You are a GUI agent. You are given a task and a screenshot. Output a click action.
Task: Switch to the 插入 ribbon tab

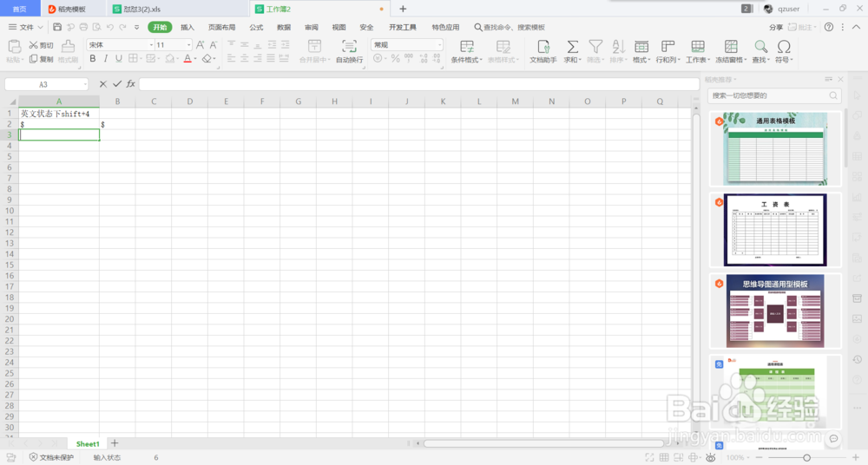click(x=187, y=27)
